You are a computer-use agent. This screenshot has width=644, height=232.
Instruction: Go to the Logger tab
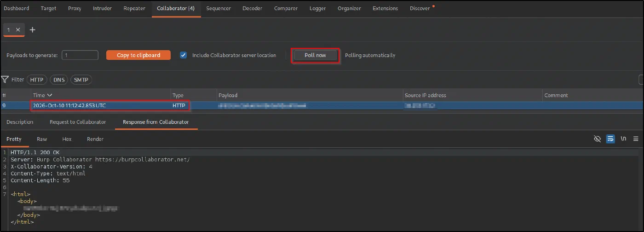click(x=318, y=8)
